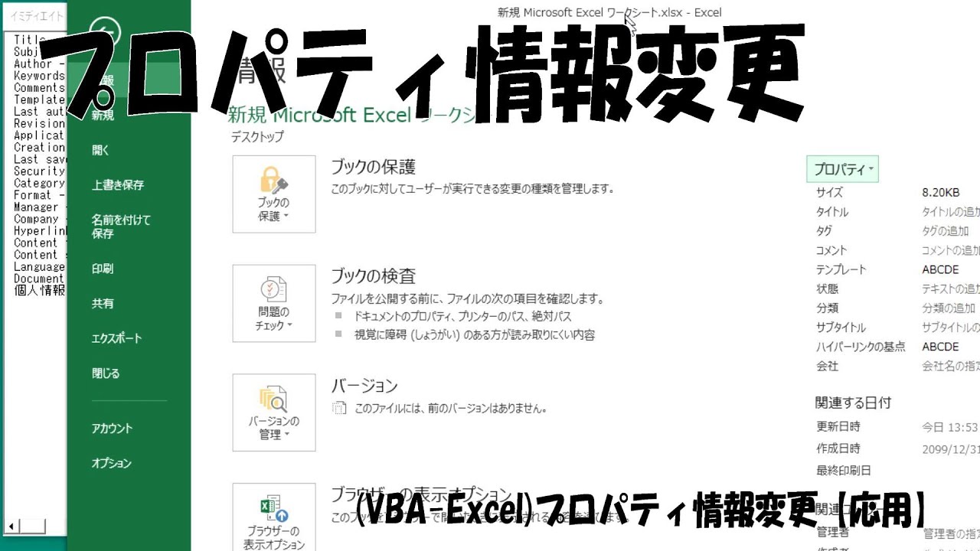980x551 pixels.
Task: Click the 8.20KB size value
Action: tap(940, 193)
